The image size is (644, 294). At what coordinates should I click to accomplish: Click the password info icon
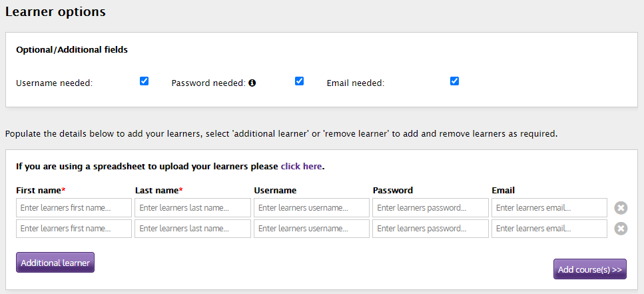tap(252, 83)
